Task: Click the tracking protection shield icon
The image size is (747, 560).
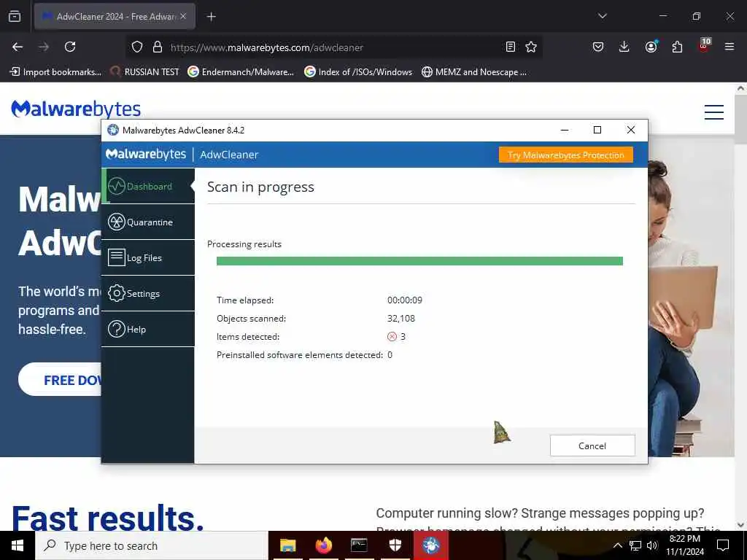Action: (x=137, y=47)
